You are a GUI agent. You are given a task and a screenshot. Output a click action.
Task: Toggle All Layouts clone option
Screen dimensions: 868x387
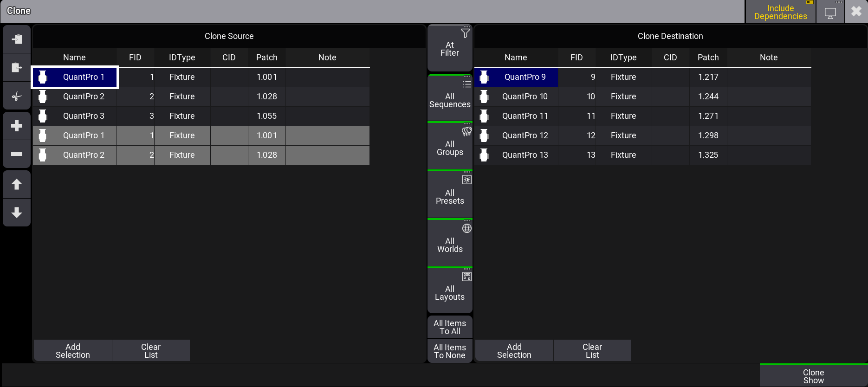(450, 290)
